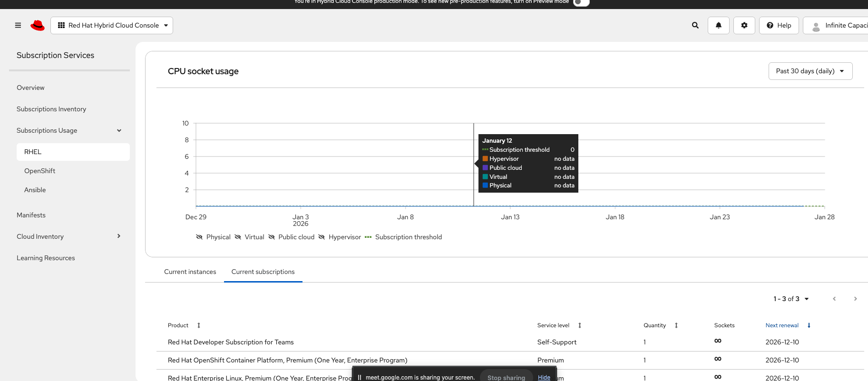The height and width of the screenshot is (381, 868).
Task: Select Ansible in the sidebar
Action: 35,190
